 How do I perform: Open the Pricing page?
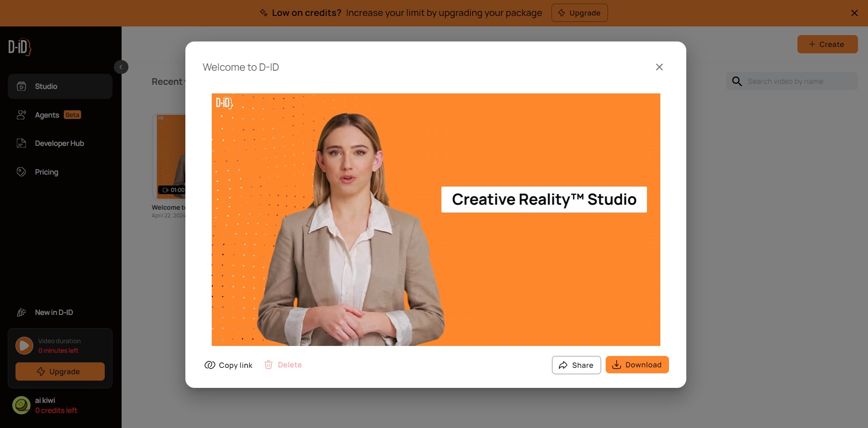point(60,172)
